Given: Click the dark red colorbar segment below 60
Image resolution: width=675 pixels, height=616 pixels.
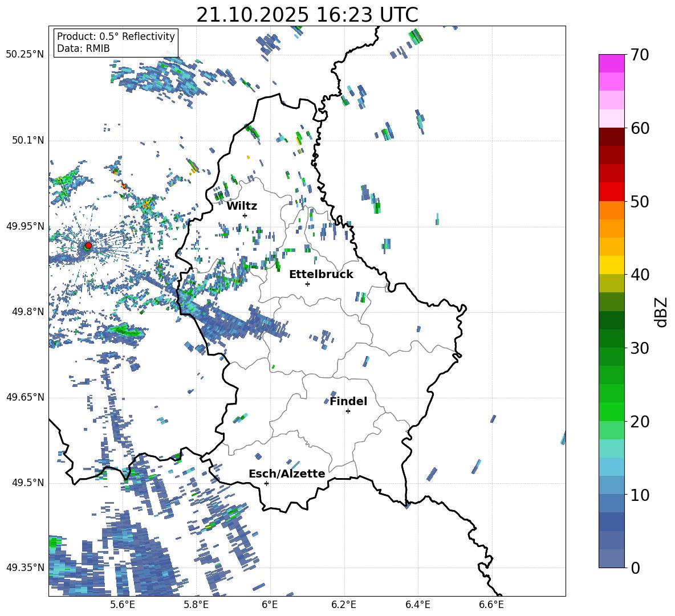Looking at the screenshot, I should [x=611, y=137].
